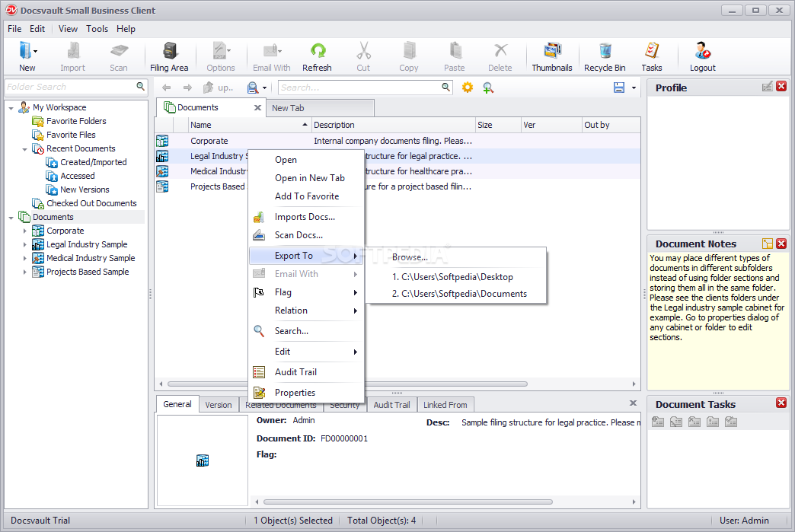Expand the Corporate cabinet node
This screenshot has width=795, height=532.
25,231
